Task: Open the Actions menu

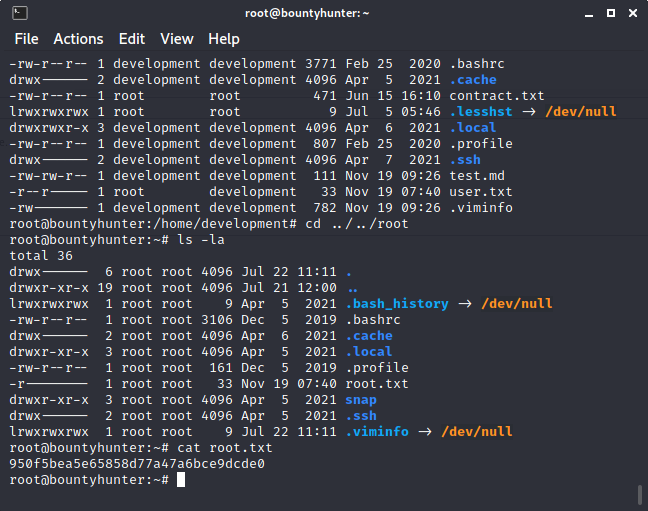Action: tap(79, 39)
